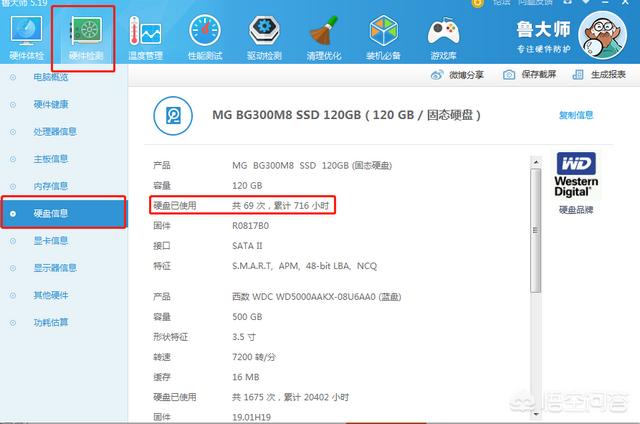Click the radio bullet beside 主板信息
The image size is (640, 424).
pyautogui.click(x=13, y=159)
